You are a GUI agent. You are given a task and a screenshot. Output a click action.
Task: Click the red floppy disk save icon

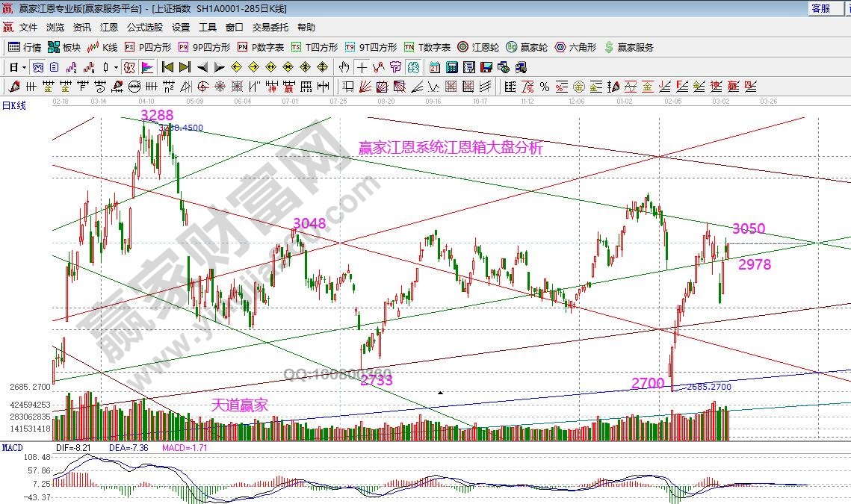(486, 67)
